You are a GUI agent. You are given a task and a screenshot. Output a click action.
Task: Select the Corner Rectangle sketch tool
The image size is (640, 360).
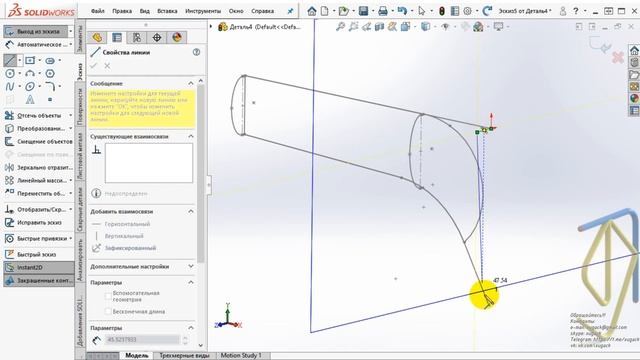point(30,60)
